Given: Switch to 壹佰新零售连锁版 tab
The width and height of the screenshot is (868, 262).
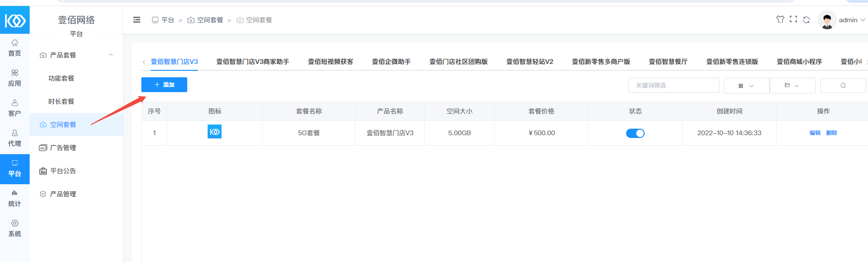Looking at the screenshot, I should [x=732, y=62].
